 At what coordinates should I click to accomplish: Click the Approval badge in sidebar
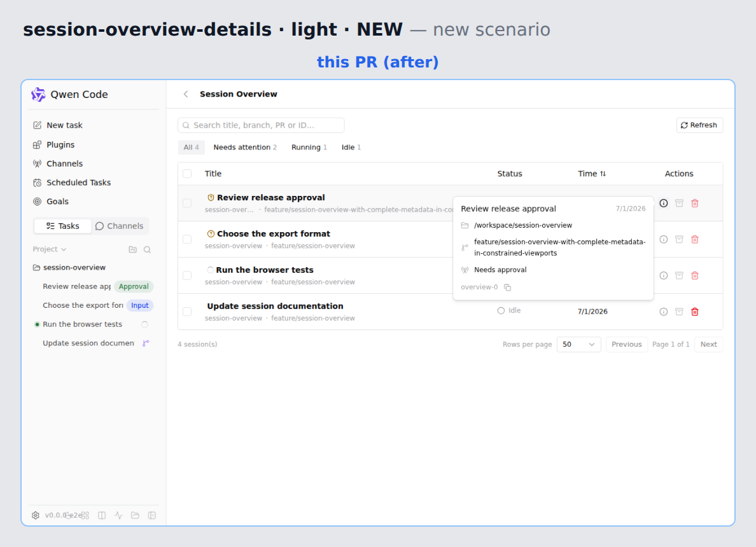tap(134, 286)
